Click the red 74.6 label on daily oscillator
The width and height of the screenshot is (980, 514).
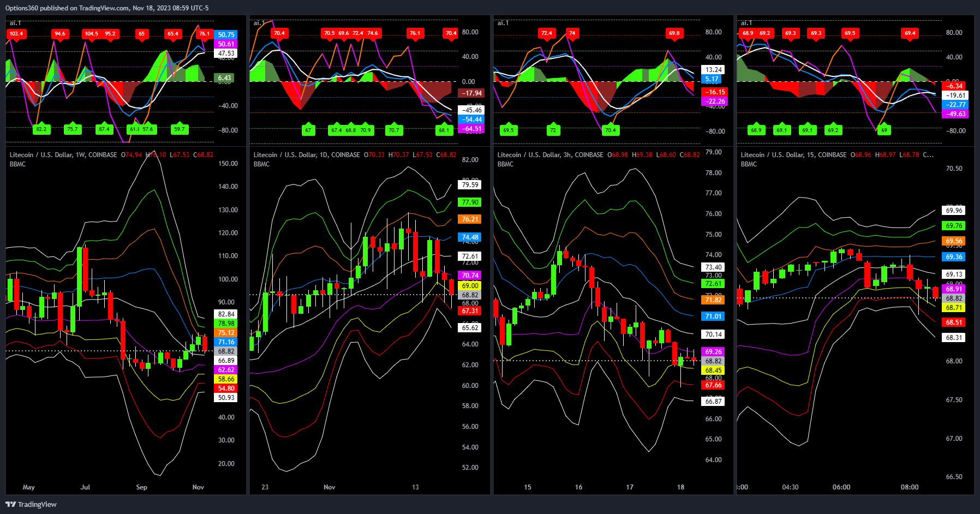(373, 33)
